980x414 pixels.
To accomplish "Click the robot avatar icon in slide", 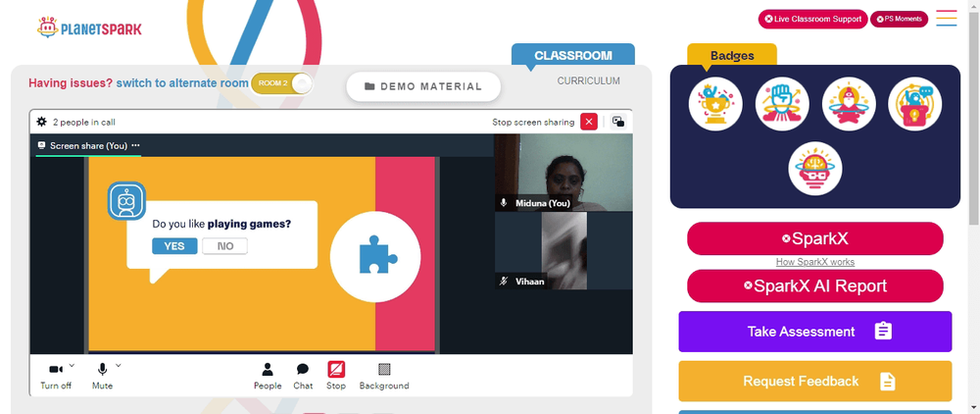I will (126, 201).
